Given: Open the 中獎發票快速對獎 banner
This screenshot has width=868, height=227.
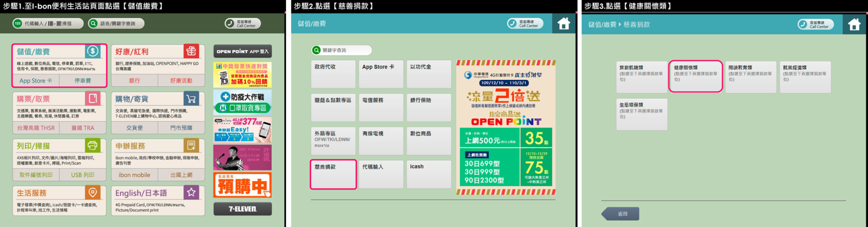Looking at the screenshot, I should [x=242, y=74].
